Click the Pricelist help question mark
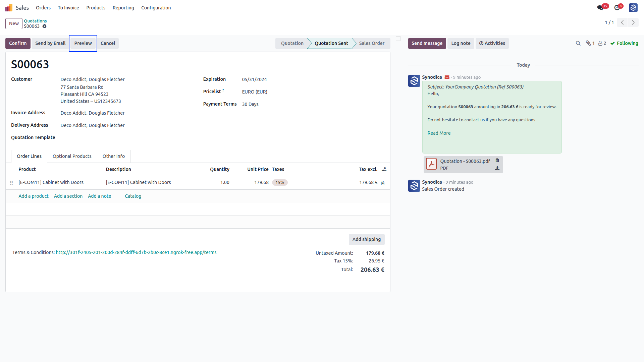The image size is (644, 362). coord(223,90)
